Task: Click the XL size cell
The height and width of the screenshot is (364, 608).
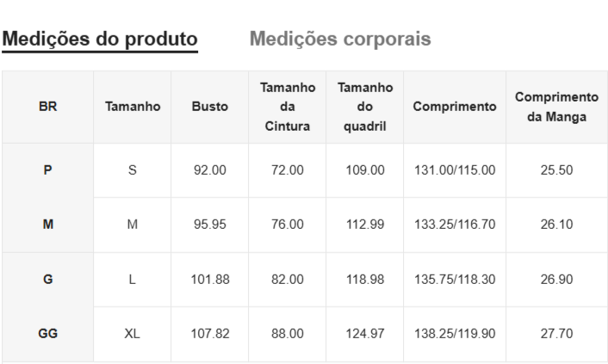Action: point(133,334)
